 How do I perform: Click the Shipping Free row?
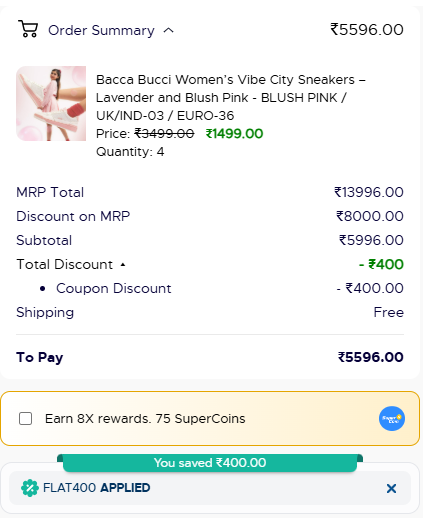coord(210,312)
